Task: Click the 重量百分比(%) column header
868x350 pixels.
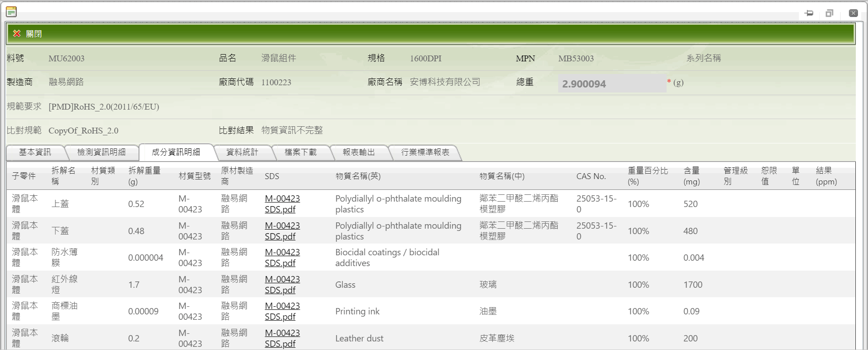Action: (648, 176)
